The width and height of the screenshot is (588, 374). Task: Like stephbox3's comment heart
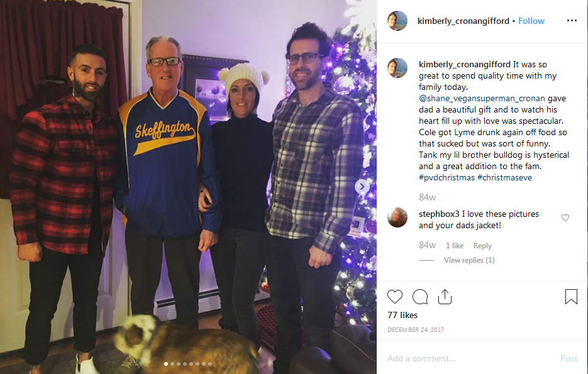click(565, 217)
